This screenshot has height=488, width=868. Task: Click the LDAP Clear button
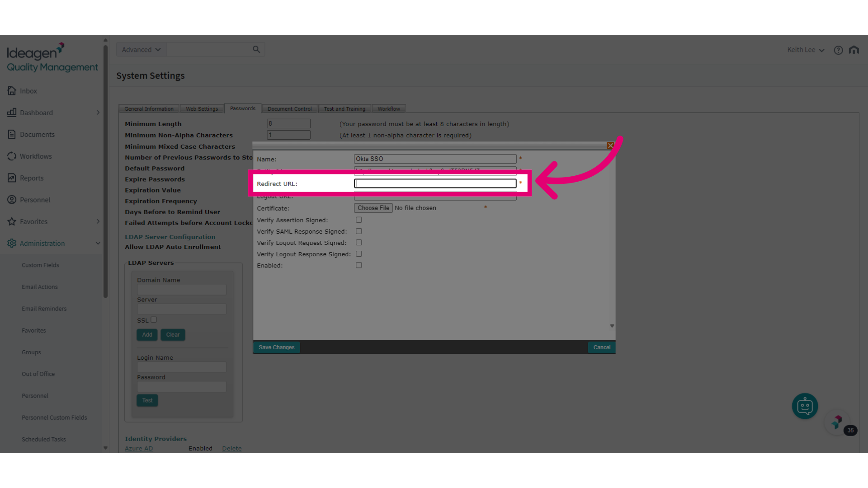(173, 335)
